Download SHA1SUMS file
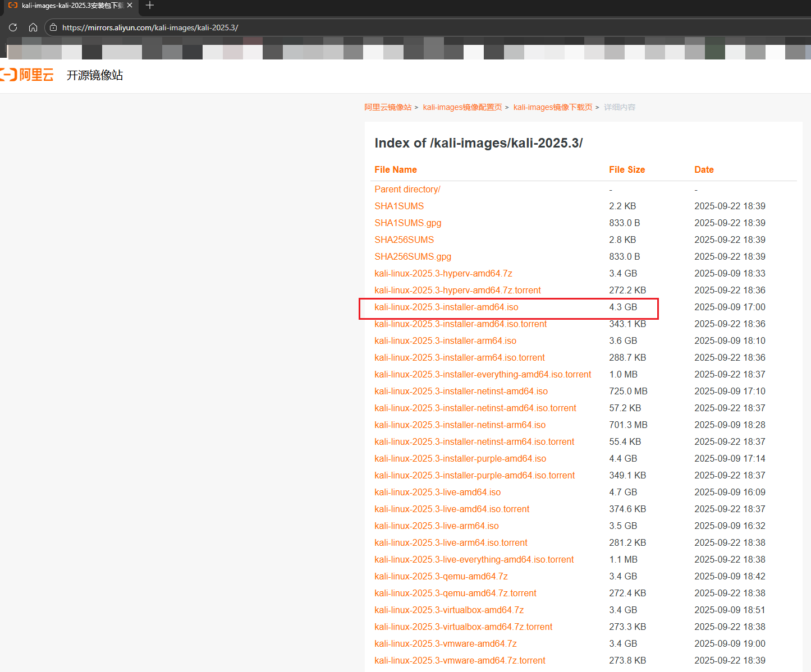 tap(399, 206)
